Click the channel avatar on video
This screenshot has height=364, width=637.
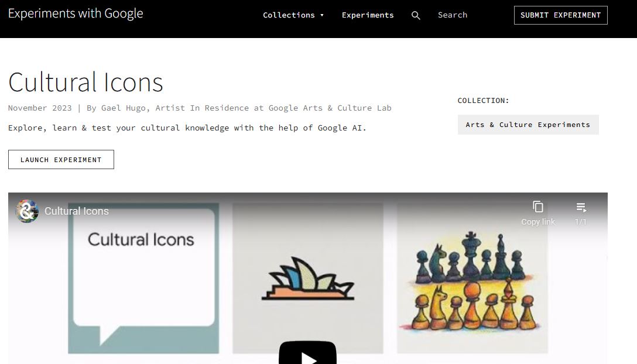(x=27, y=211)
